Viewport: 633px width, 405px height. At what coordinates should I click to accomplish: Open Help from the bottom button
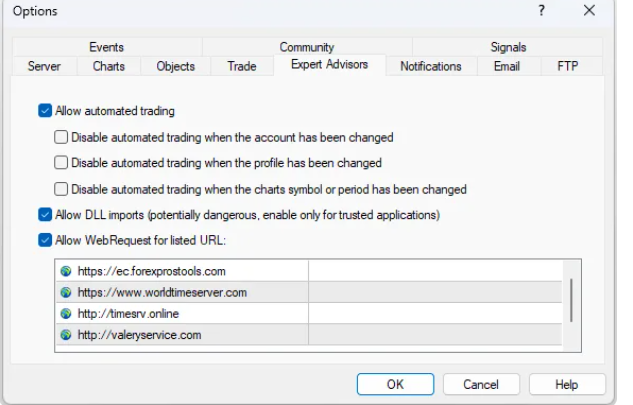pyautogui.click(x=567, y=384)
